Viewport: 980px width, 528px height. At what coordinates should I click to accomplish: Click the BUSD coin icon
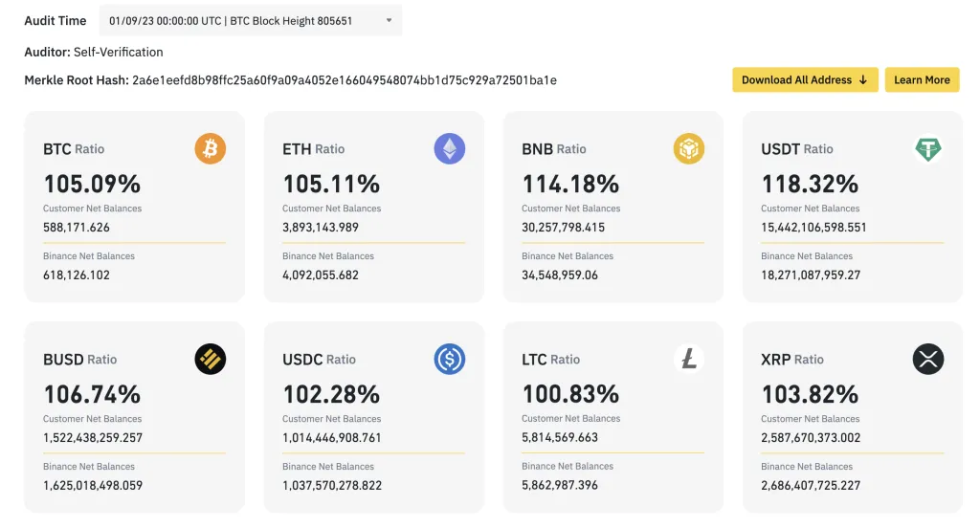[x=210, y=360]
